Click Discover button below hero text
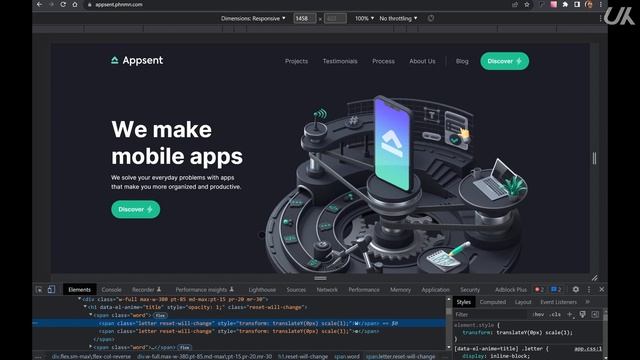The height and width of the screenshot is (360, 640). [136, 209]
